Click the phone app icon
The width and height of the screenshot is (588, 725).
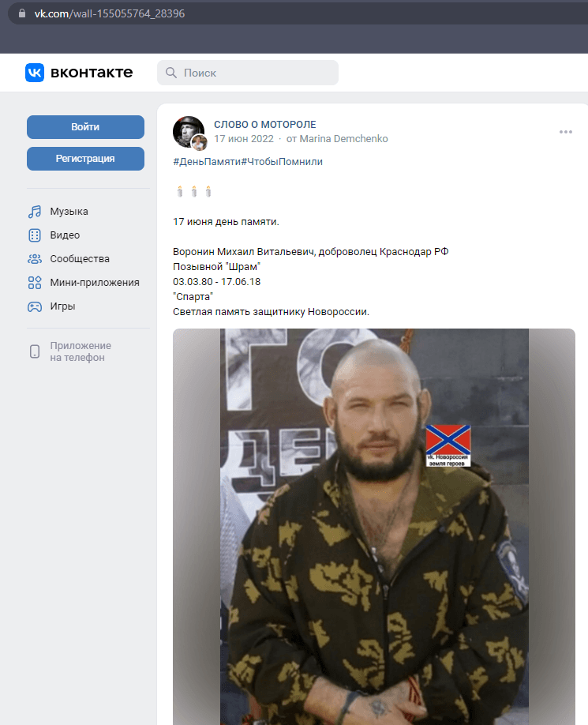(35, 351)
